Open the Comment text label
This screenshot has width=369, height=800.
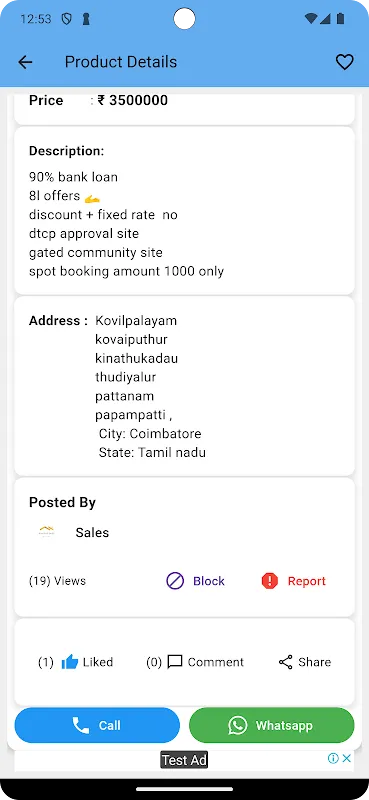216,662
